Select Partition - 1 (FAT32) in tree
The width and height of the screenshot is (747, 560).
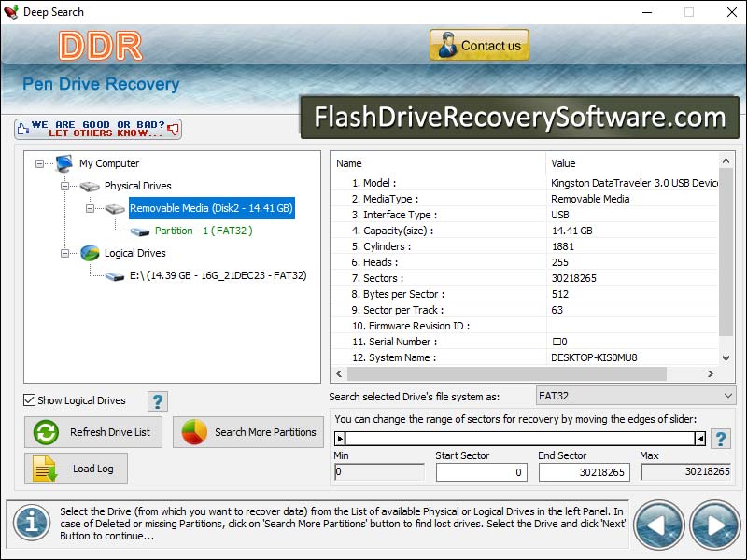204,231
